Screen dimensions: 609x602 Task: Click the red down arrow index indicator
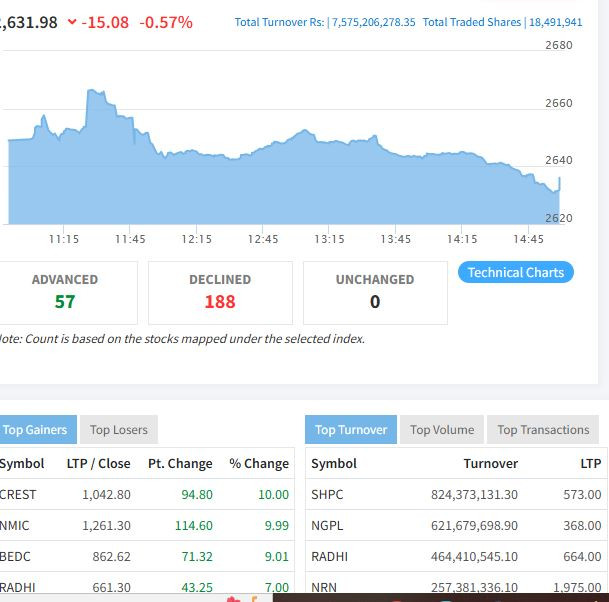click(72, 22)
